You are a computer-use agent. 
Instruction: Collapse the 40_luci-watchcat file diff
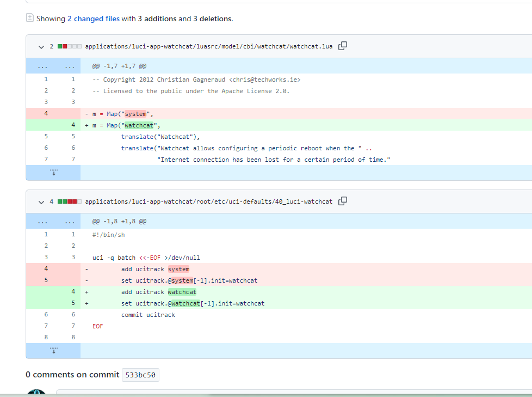tap(41, 201)
